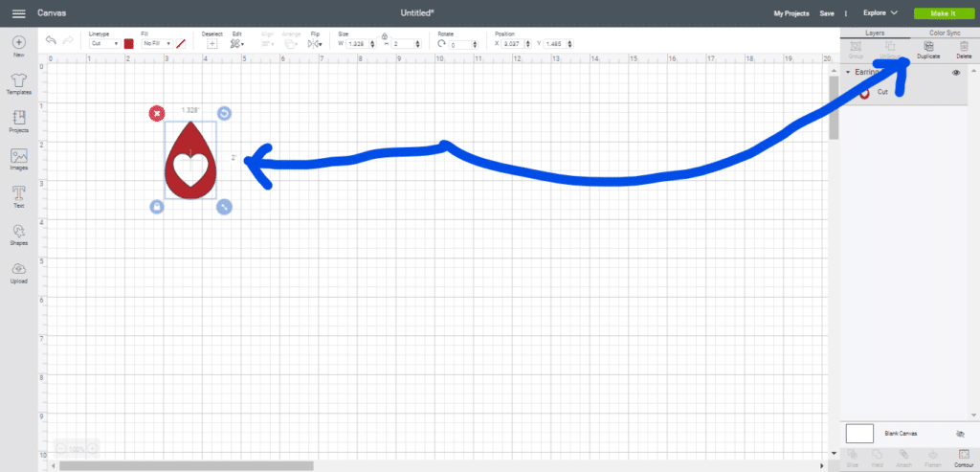980x472 pixels.
Task: Open the Shapes tool
Action: (18, 234)
